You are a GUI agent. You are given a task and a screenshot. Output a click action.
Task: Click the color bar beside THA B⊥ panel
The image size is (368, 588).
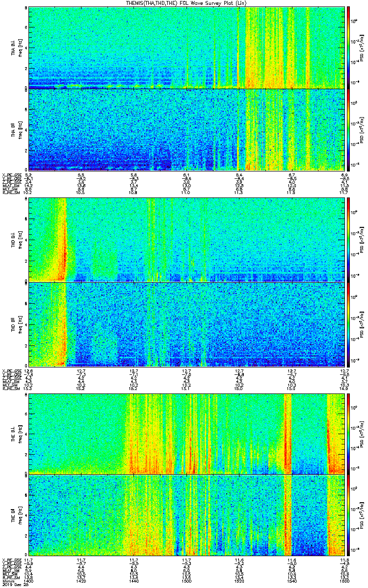coord(349,47)
